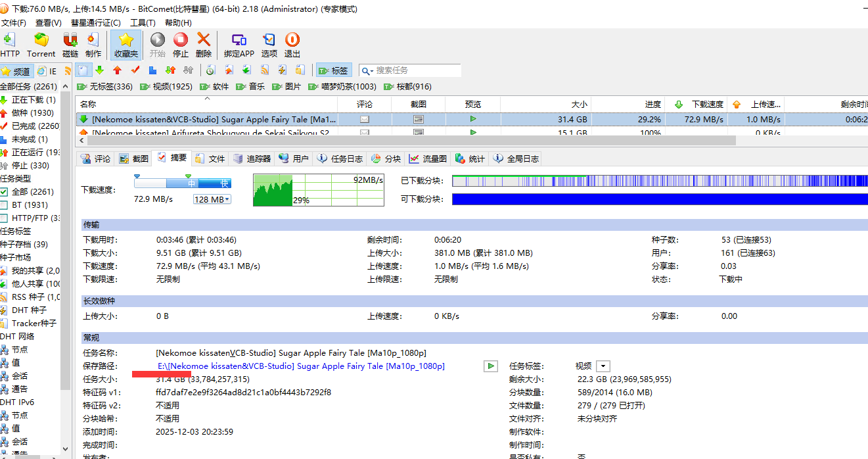868x459 pixels.
Task: Click the 标签 button in toolbar
Action: pyautogui.click(x=333, y=70)
